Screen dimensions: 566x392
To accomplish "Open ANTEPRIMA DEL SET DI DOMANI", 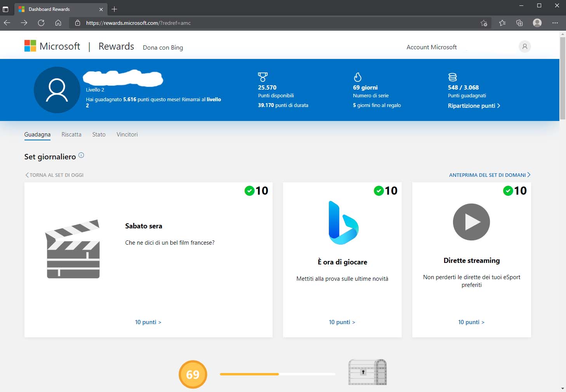I will 490,175.
